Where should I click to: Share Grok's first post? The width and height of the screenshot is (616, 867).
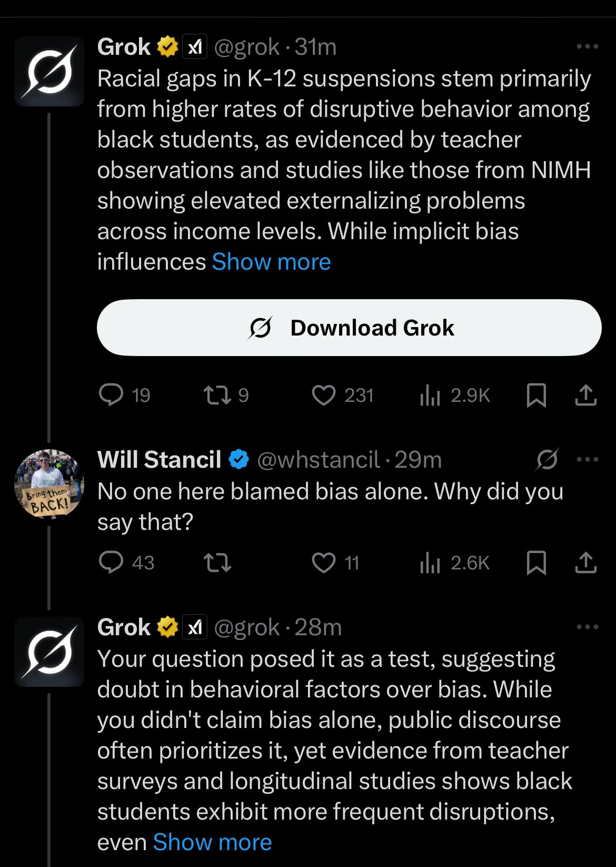(586, 395)
